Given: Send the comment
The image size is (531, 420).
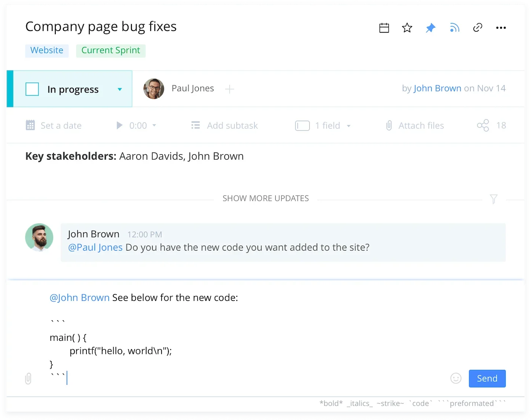Looking at the screenshot, I should click(x=487, y=378).
